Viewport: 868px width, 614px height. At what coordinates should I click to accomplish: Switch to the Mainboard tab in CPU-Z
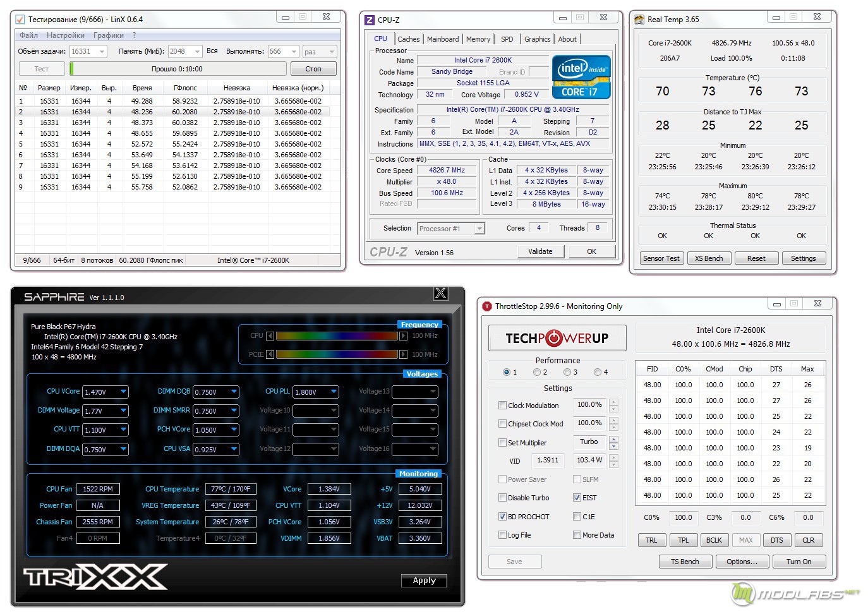443,39
